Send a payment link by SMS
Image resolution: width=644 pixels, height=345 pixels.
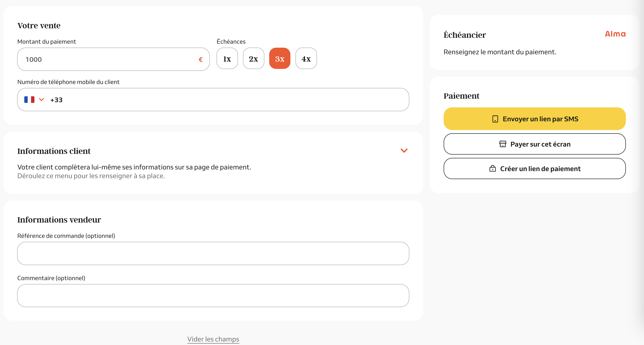(x=534, y=119)
